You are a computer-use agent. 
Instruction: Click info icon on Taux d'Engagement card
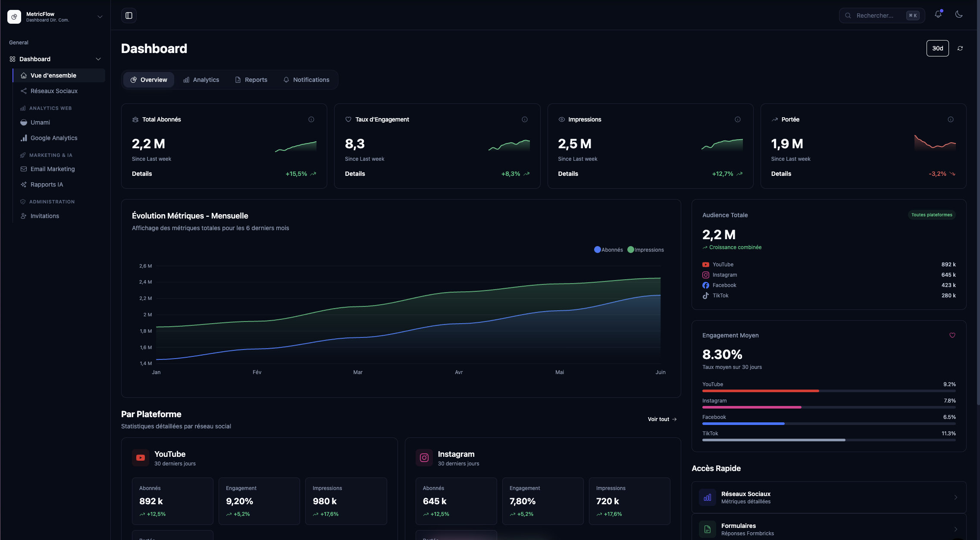coord(525,119)
